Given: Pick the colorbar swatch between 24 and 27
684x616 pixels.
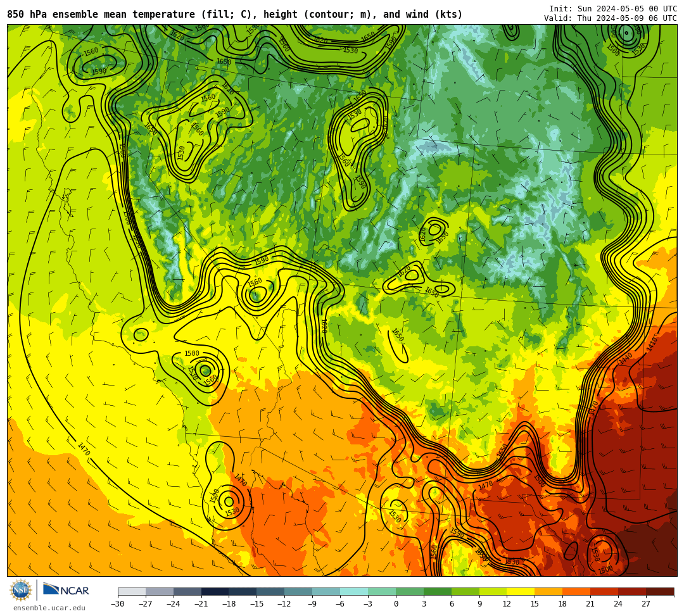Looking at the screenshot, I should point(633,591).
